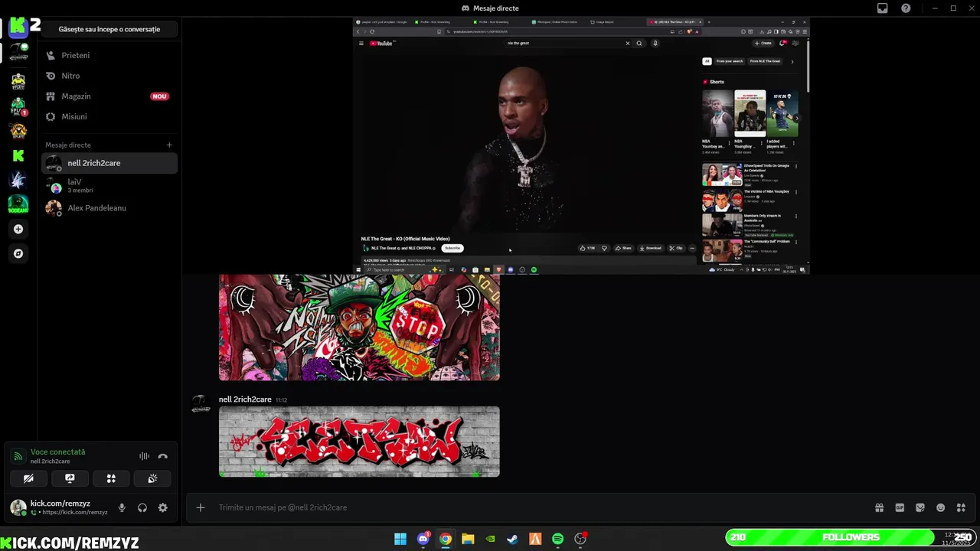Open the GIF picker
980x551 pixels.
pos(900,507)
